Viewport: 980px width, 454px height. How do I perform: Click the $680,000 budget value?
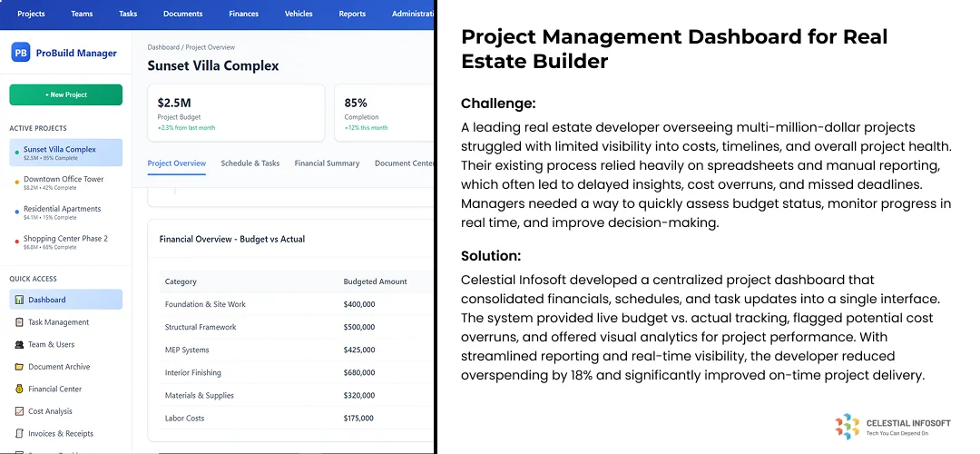pyautogui.click(x=359, y=372)
